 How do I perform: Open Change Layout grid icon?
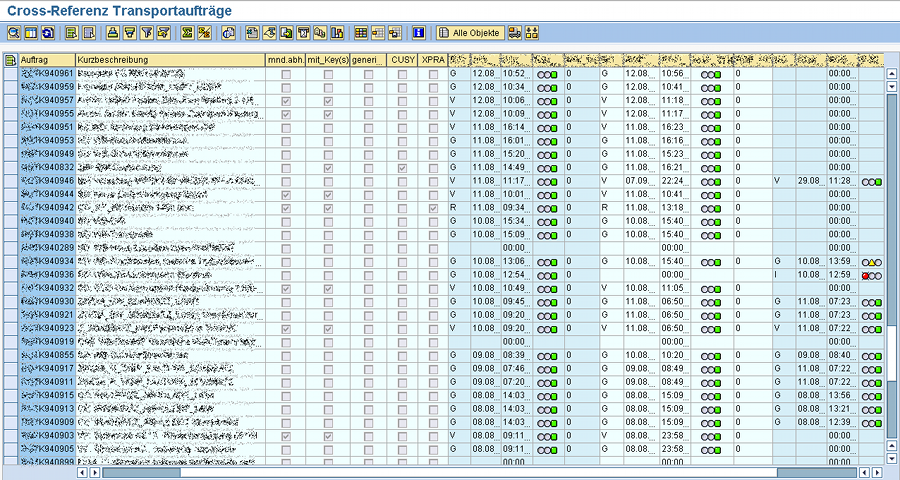(x=360, y=33)
